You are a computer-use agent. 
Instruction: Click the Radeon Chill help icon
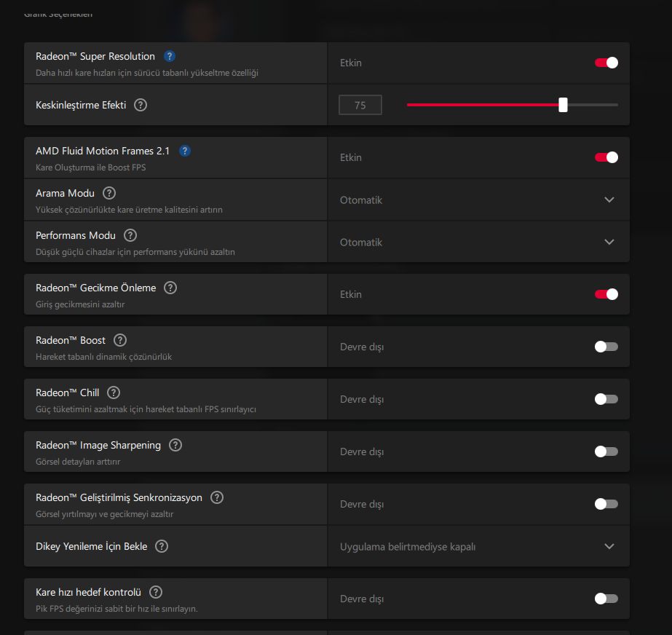[x=114, y=393]
